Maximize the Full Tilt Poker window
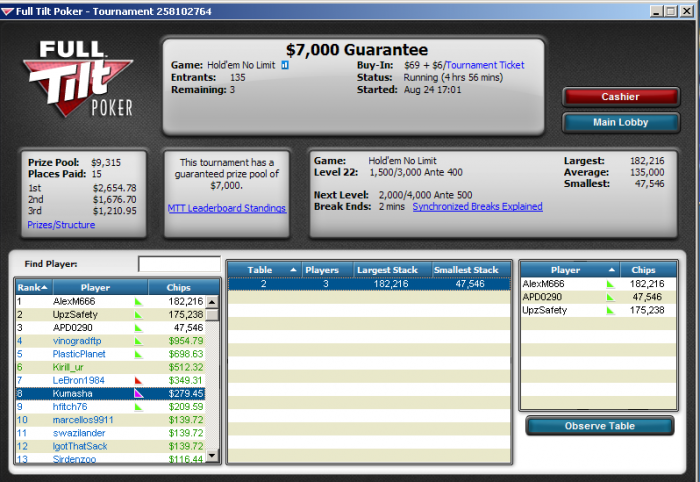The height and width of the screenshot is (482, 700). tap(671, 11)
